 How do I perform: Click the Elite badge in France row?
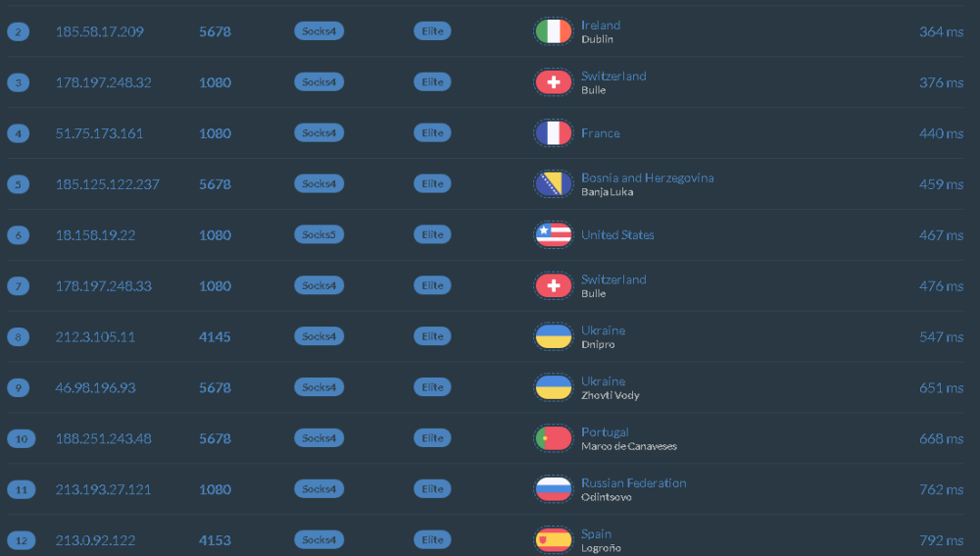[432, 133]
